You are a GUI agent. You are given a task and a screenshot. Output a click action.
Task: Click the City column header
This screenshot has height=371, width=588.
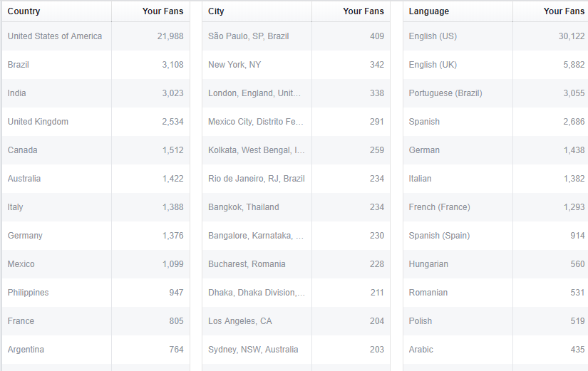pyautogui.click(x=216, y=11)
